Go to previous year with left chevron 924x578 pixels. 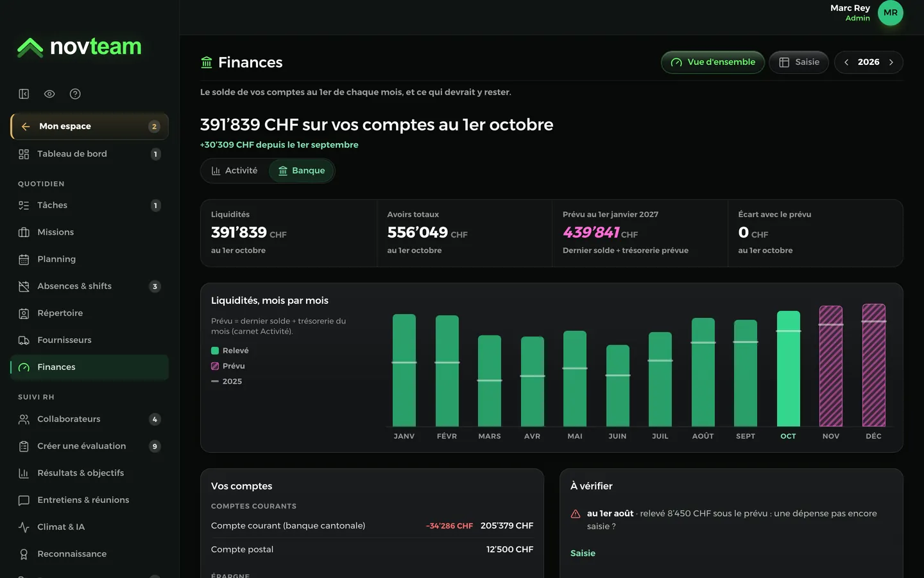coord(846,62)
